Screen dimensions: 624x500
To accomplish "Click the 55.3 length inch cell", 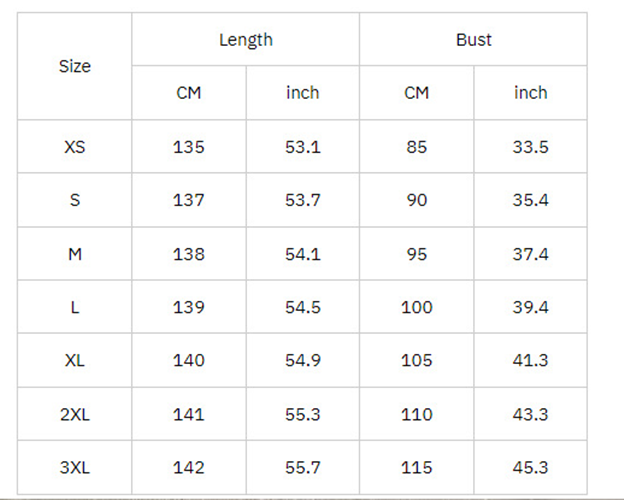I will (303, 414).
